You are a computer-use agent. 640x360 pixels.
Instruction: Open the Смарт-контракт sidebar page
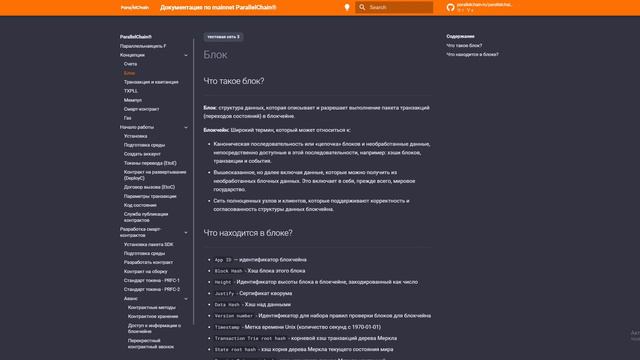click(x=141, y=109)
